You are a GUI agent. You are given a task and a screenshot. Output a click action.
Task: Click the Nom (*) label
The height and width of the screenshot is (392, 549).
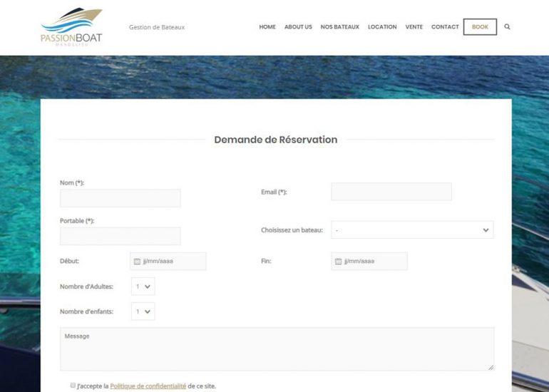(x=72, y=182)
